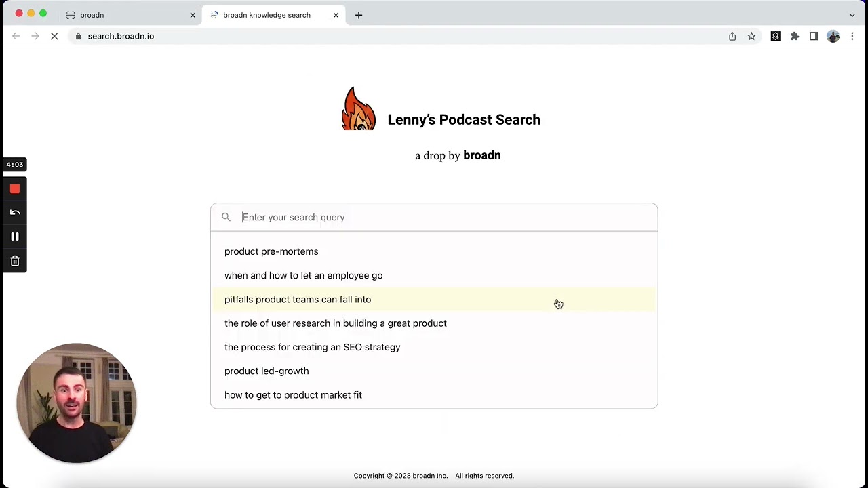The width and height of the screenshot is (868, 488).
Task: Switch to the broadn tab
Action: (130, 15)
